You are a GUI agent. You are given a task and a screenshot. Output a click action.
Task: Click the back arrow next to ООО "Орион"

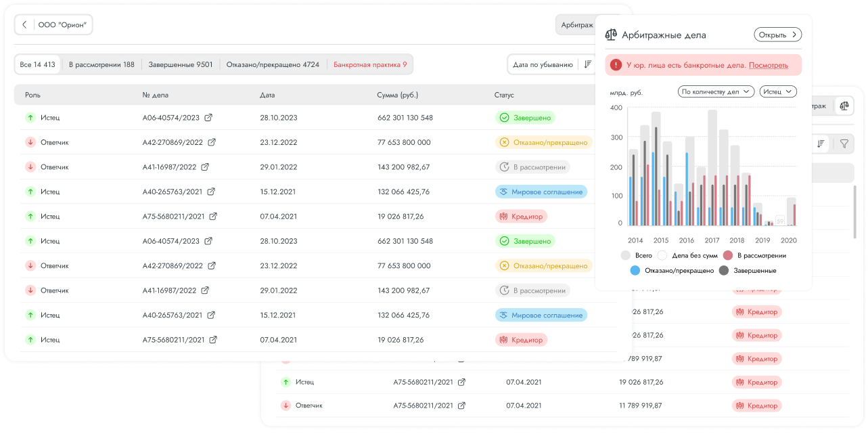coord(25,25)
